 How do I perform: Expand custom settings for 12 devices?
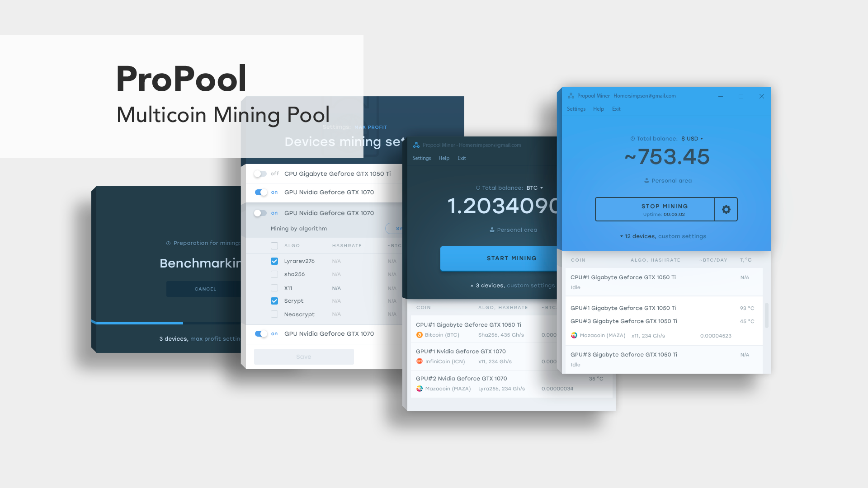coord(664,236)
